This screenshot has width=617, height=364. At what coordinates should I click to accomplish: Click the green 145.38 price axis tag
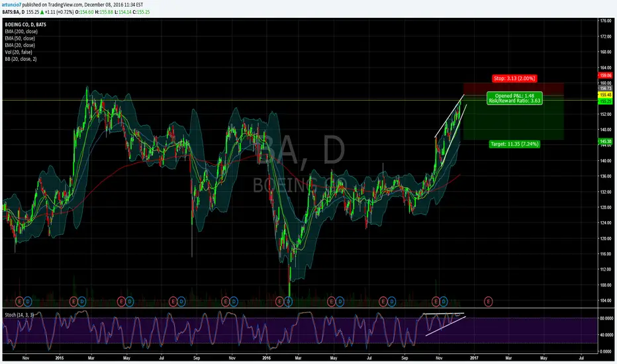coord(605,141)
